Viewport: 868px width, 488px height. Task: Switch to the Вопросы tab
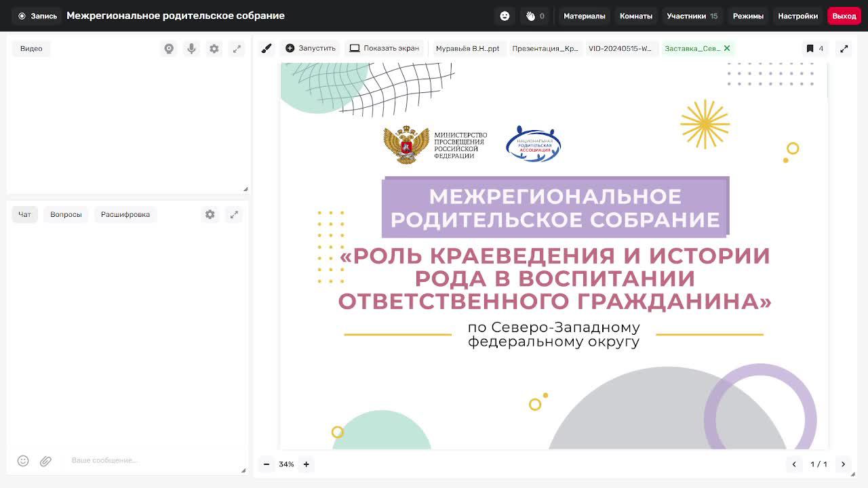click(x=66, y=214)
